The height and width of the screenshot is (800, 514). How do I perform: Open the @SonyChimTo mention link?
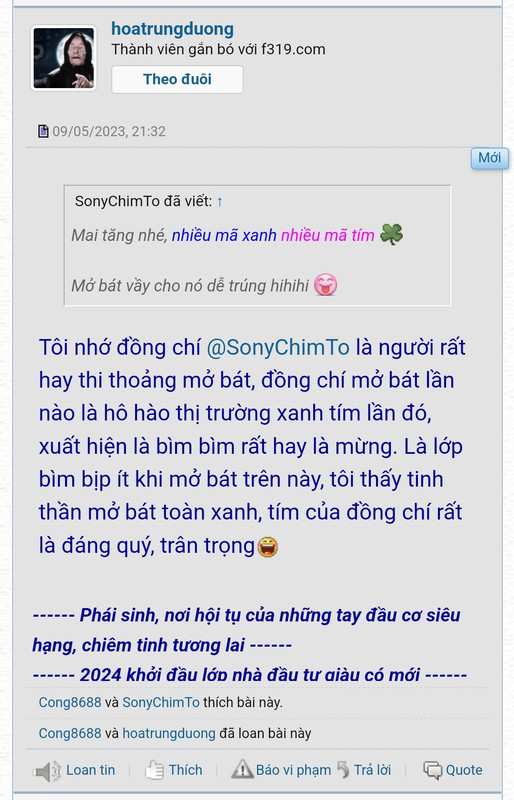click(x=278, y=347)
